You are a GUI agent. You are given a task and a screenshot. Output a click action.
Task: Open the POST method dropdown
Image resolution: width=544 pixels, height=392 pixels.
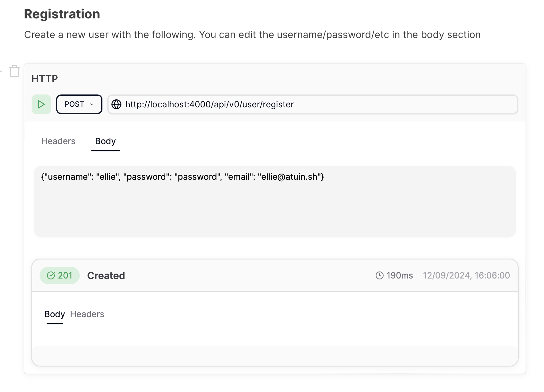click(79, 104)
